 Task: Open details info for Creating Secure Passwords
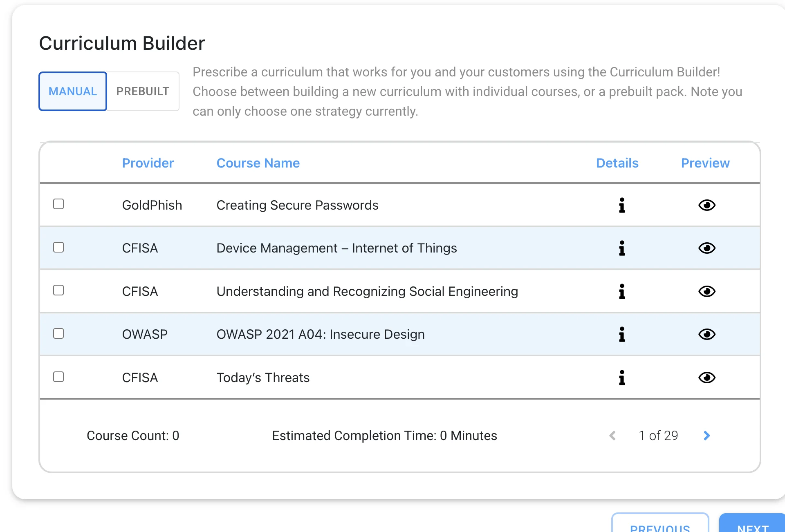pos(621,205)
